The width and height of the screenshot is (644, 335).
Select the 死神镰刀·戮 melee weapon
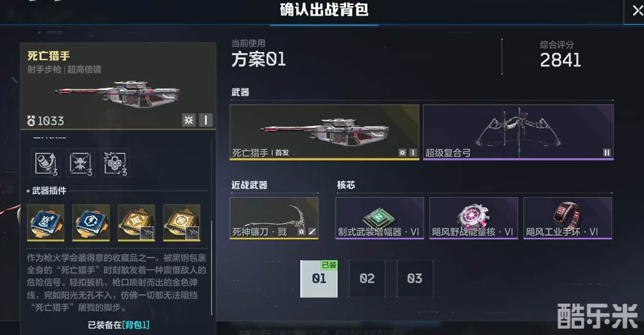tap(274, 218)
